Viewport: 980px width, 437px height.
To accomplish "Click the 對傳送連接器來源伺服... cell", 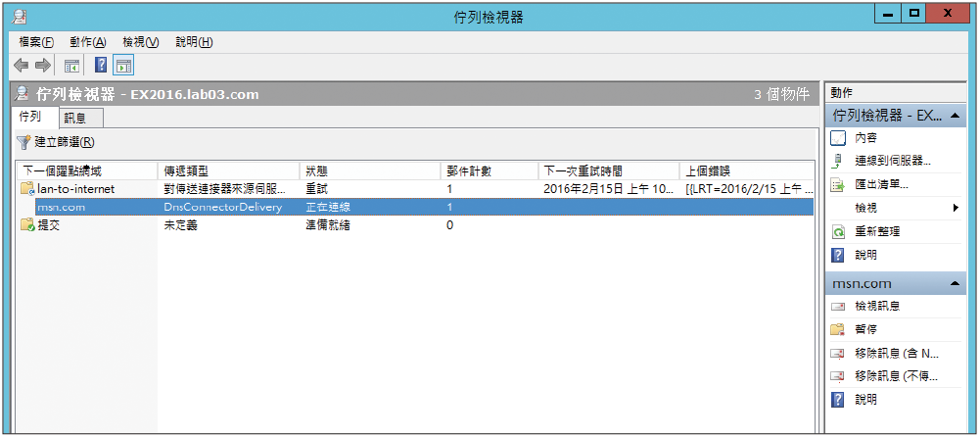I will point(226,189).
